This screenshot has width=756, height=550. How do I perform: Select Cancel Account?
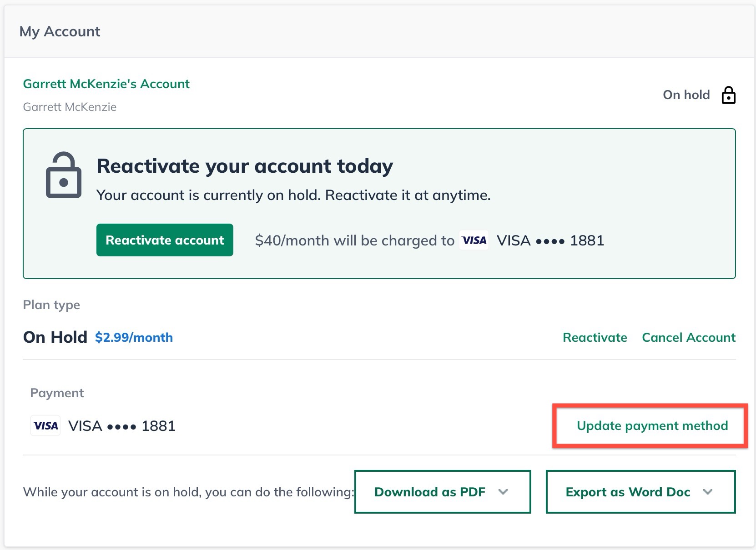(688, 337)
